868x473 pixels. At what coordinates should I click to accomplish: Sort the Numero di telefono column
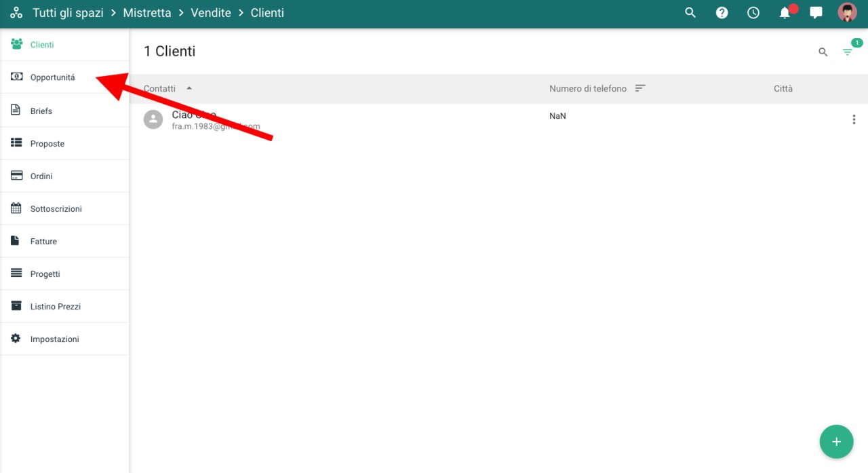click(x=640, y=88)
